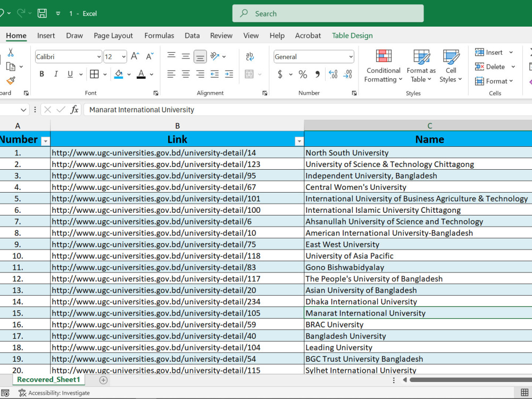This screenshot has width=532, height=399.
Task: Open the Table Design tab
Action: point(352,36)
